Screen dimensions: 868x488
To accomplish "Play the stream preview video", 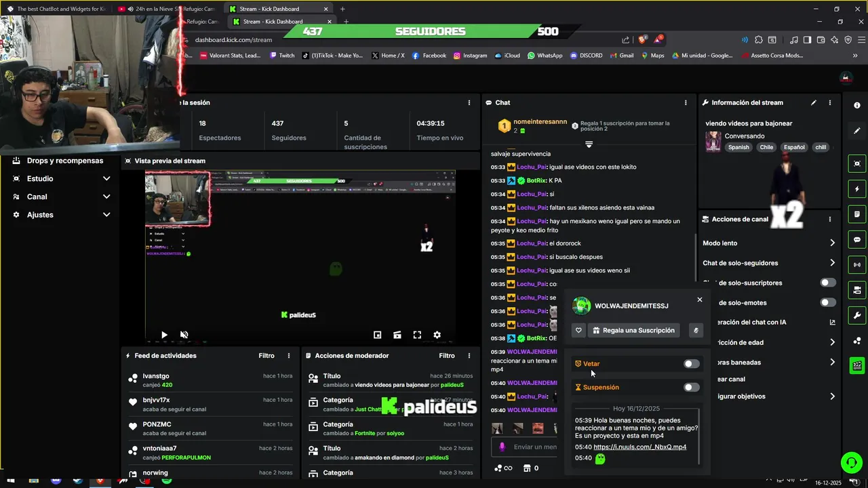I will (x=164, y=335).
